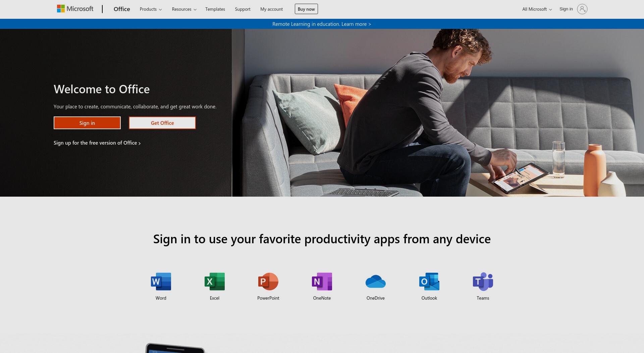644x353 pixels.
Task: Click the red Sign in button
Action: (87, 123)
